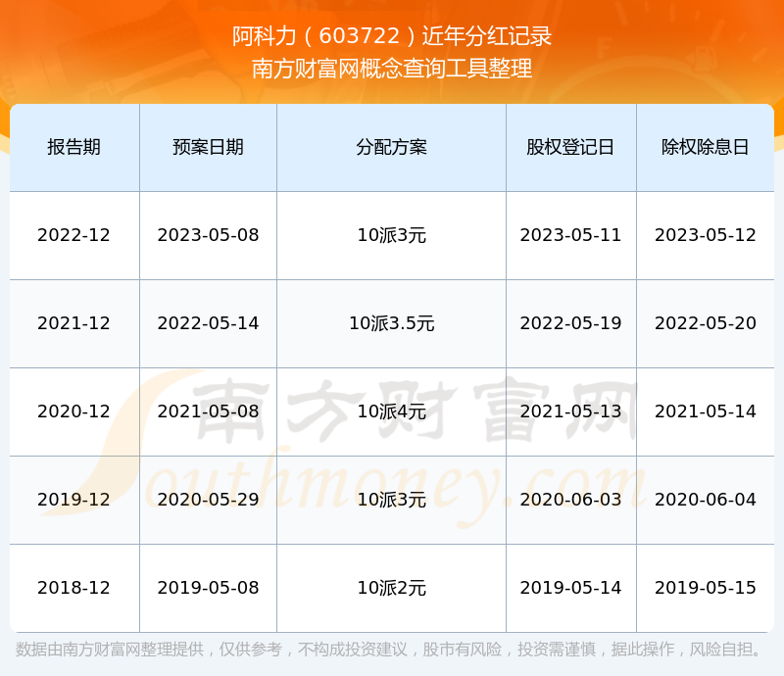Select the 预案日期 column header
Viewport: 784px width, 676px height.
pyautogui.click(x=208, y=147)
